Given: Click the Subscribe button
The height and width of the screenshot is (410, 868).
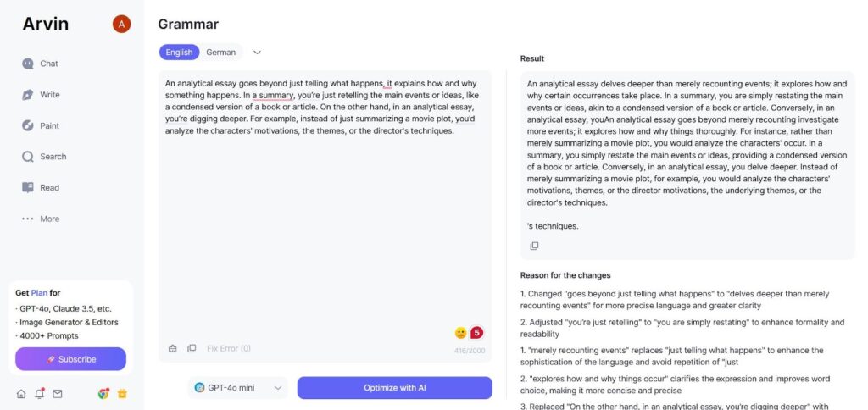Looking at the screenshot, I should click(71, 359).
